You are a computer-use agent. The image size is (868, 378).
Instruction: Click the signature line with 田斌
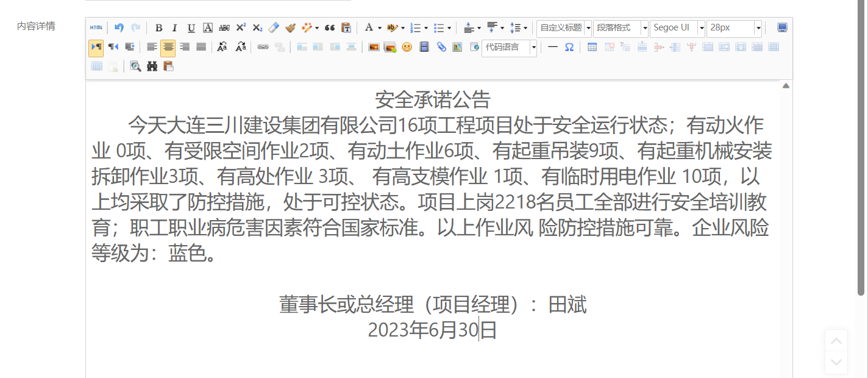433,304
